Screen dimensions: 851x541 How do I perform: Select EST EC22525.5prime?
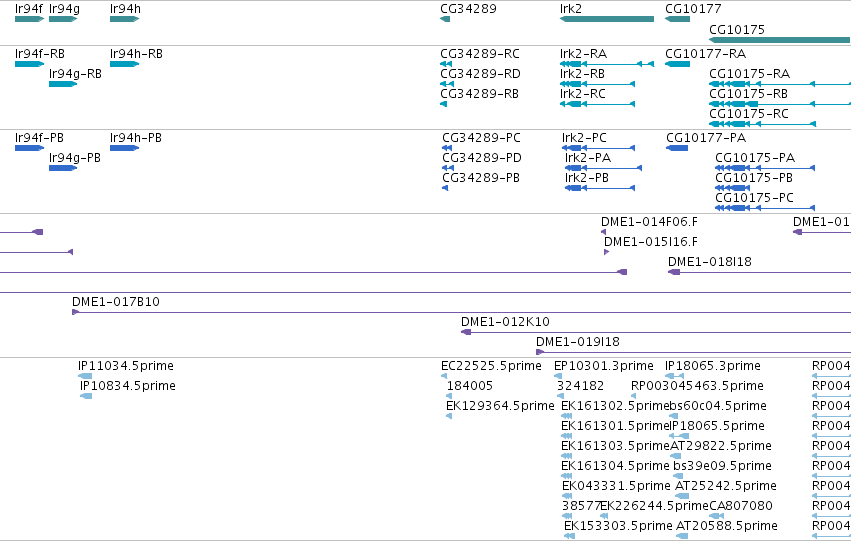click(x=491, y=366)
